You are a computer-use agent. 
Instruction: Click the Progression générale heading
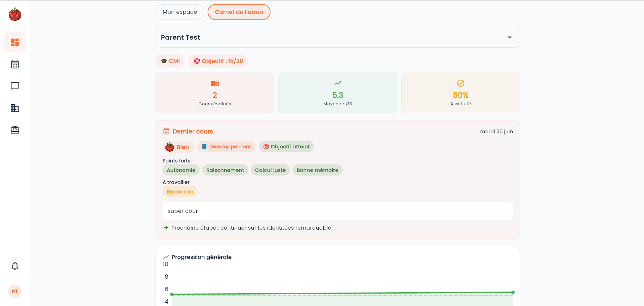[202, 257]
